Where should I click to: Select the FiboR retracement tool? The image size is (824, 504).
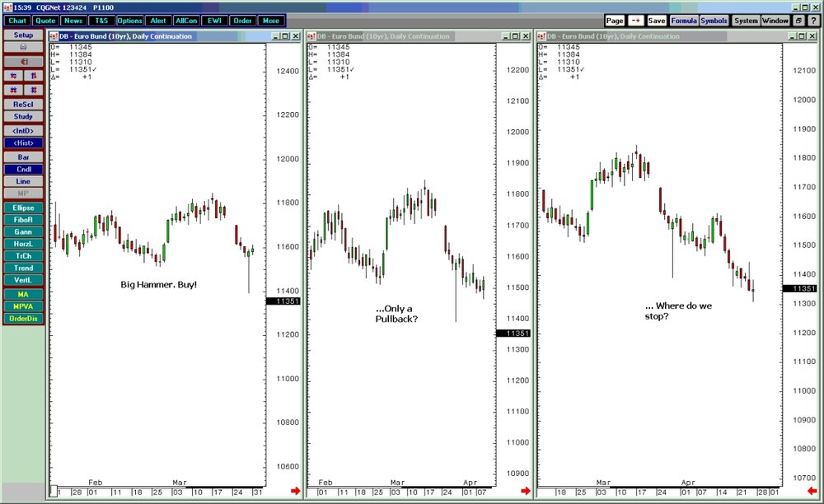[x=23, y=219]
